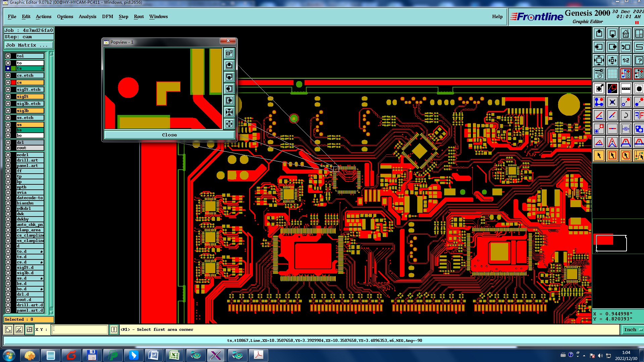This screenshot has width=644, height=362.
Task: Click the question mark help icon
Action: coord(639,60)
